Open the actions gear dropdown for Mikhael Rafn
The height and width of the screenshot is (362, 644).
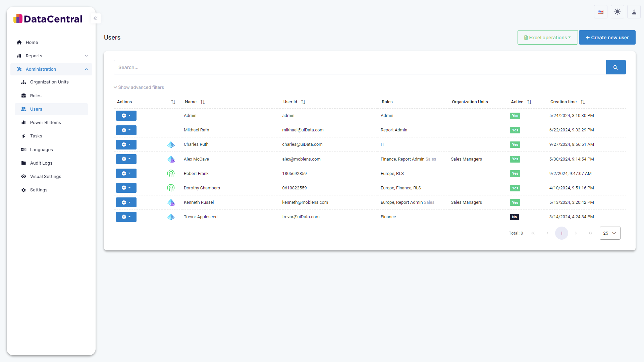tap(126, 130)
